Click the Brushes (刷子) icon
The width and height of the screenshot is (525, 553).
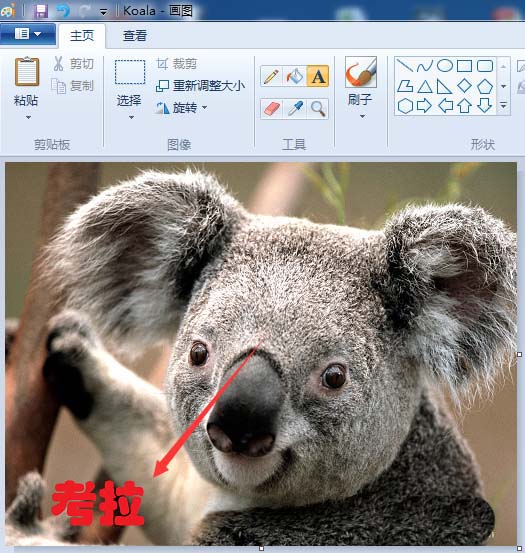tap(361, 72)
